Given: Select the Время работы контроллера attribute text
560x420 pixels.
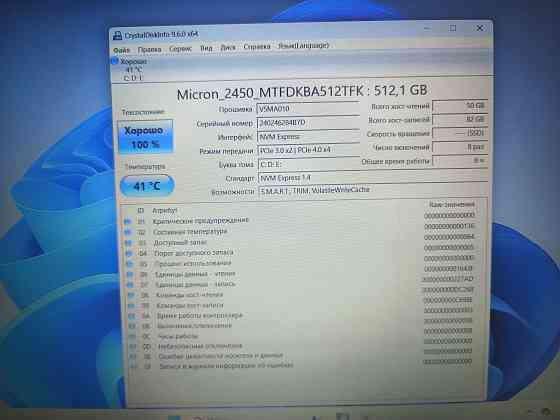Looking at the screenshot, I should pos(200,316).
